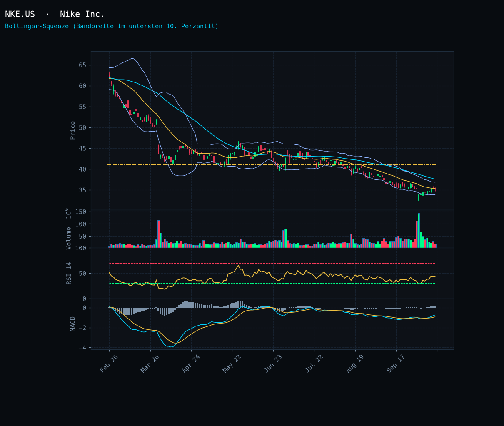Click the "Apr 24" date label

pyautogui.click(x=191, y=364)
